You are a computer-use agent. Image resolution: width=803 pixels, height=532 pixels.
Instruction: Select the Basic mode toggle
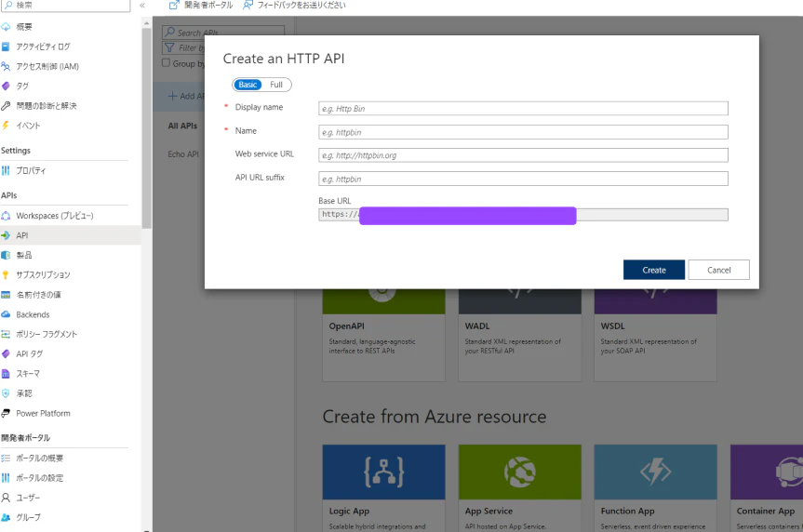[248, 85]
